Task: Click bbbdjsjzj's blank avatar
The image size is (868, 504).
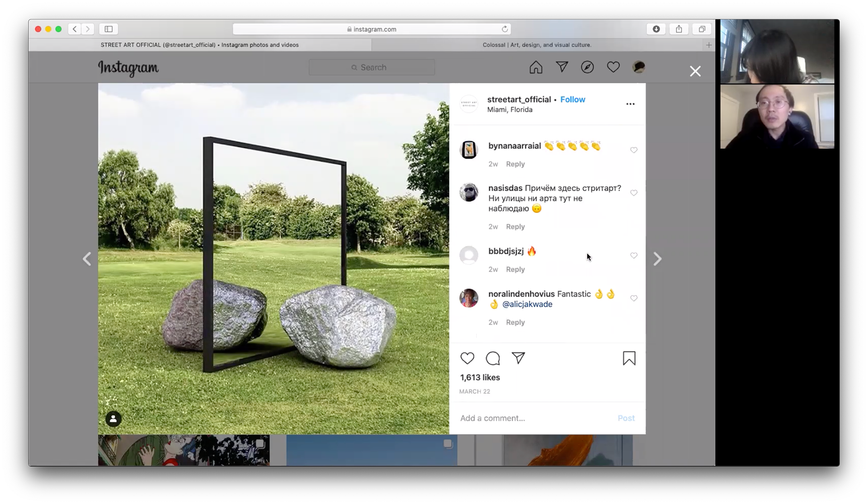Action: (x=469, y=255)
